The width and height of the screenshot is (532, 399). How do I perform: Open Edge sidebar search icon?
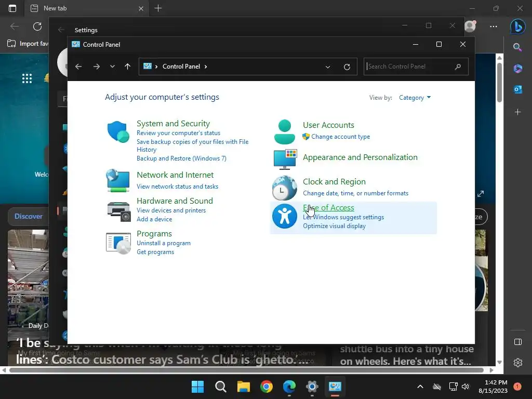[x=517, y=47]
